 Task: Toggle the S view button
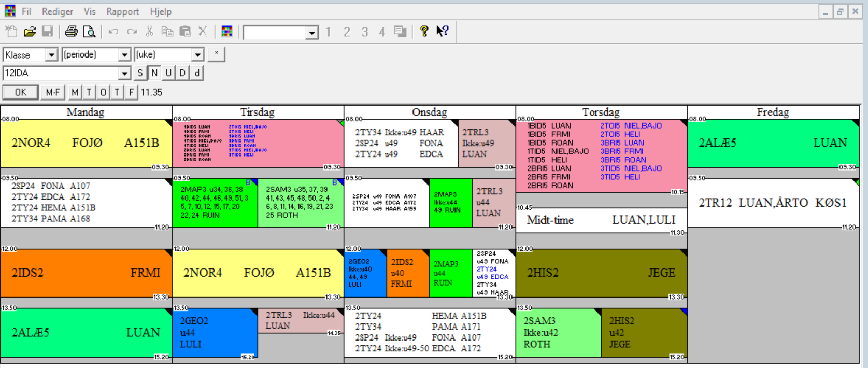point(140,73)
